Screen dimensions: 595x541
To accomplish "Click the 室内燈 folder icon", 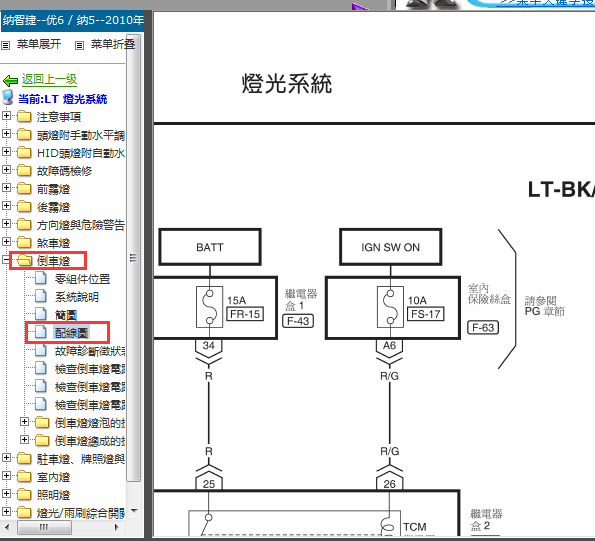I will tap(24, 477).
